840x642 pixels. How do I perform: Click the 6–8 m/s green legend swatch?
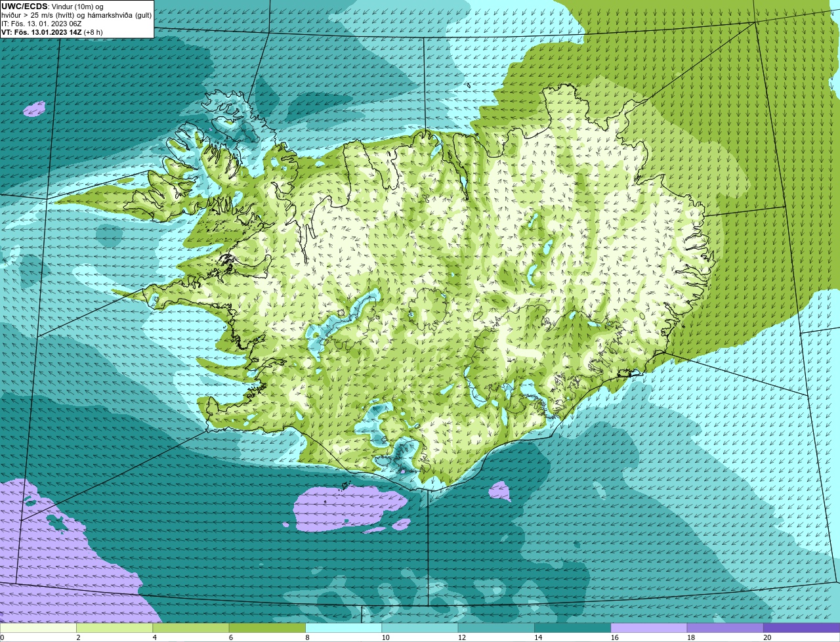(267, 628)
